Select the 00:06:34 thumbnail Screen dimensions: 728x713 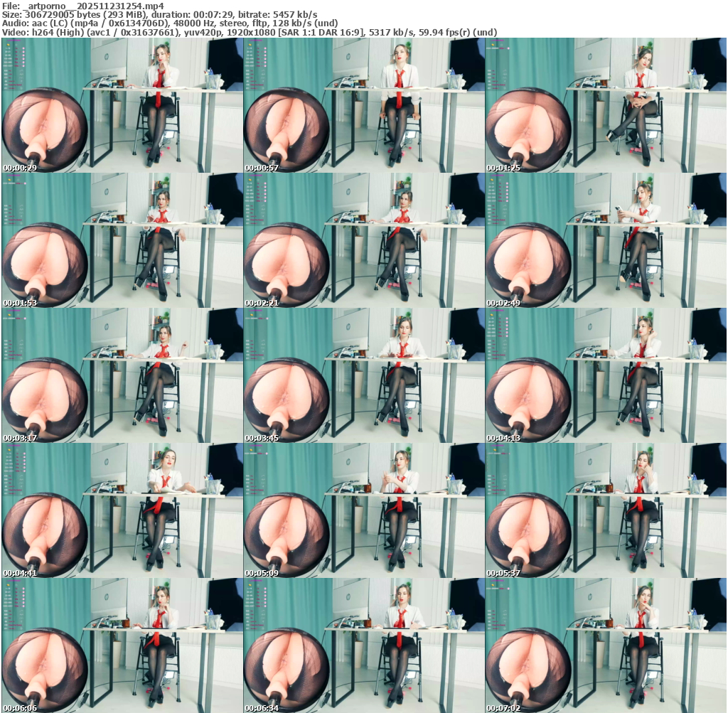pyautogui.click(x=364, y=645)
